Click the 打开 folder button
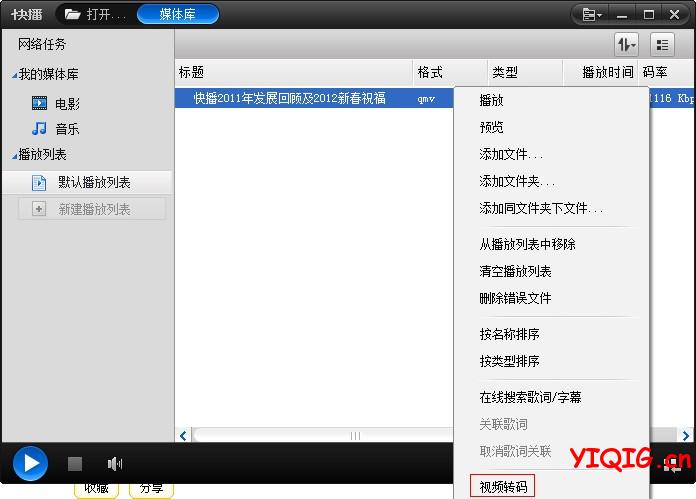 coord(95,14)
